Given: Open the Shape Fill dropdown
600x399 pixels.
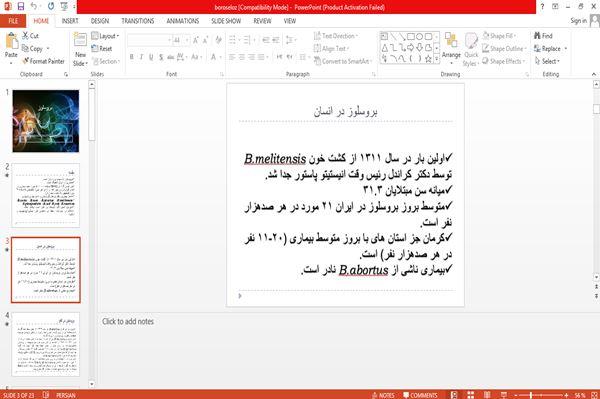Looking at the screenshot, I should (x=499, y=36).
